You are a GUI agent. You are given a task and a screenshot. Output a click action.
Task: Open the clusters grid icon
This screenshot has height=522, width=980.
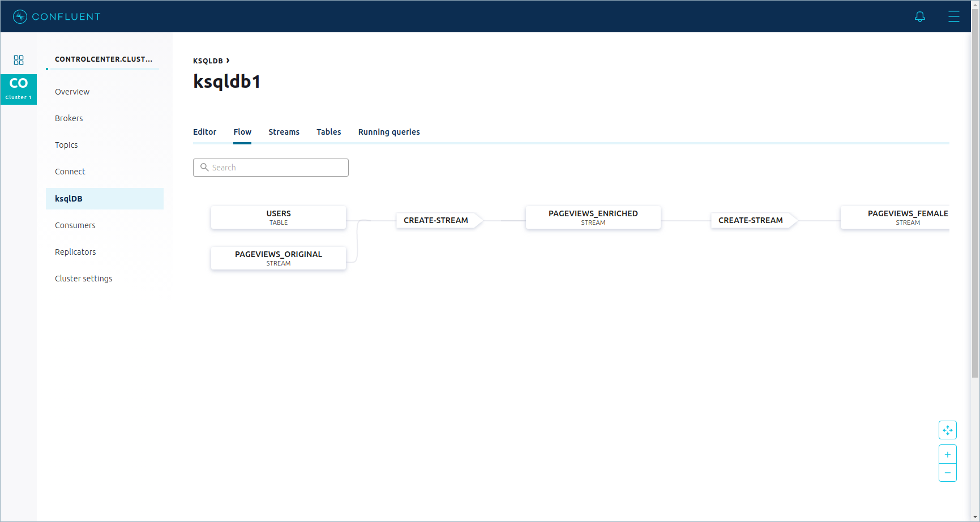(19, 60)
